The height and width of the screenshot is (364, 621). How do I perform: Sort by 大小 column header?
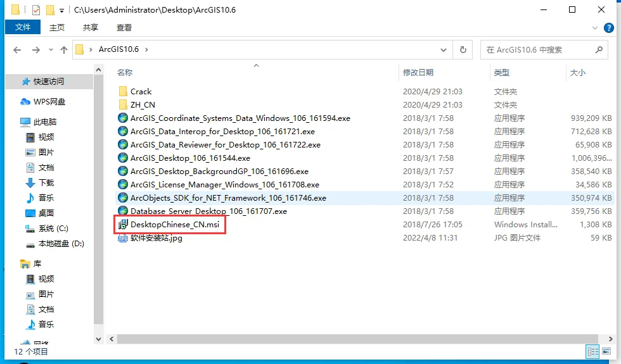point(577,72)
